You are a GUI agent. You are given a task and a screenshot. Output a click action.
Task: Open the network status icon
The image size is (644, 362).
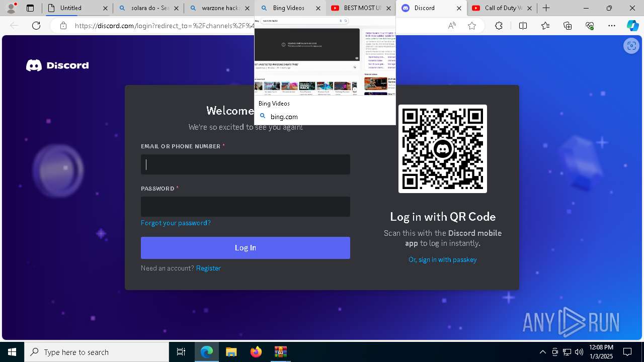click(x=567, y=352)
